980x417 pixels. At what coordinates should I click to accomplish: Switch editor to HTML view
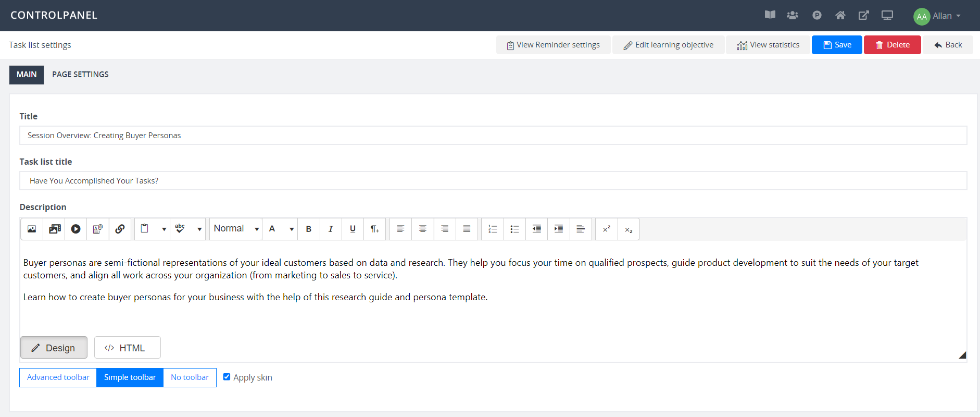point(128,348)
